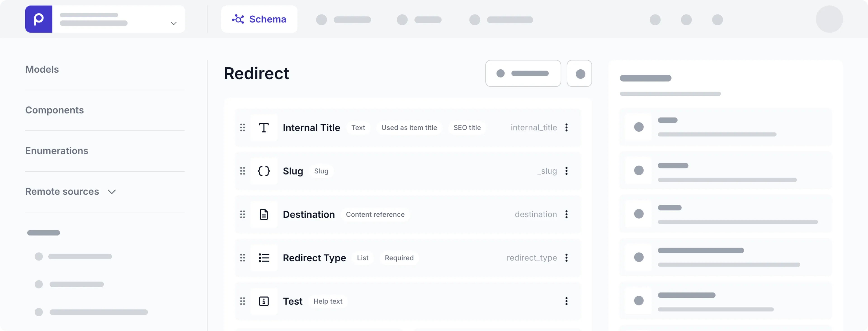Click the document icon next to Destination
The width and height of the screenshot is (868, 331).
tap(264, 214)
